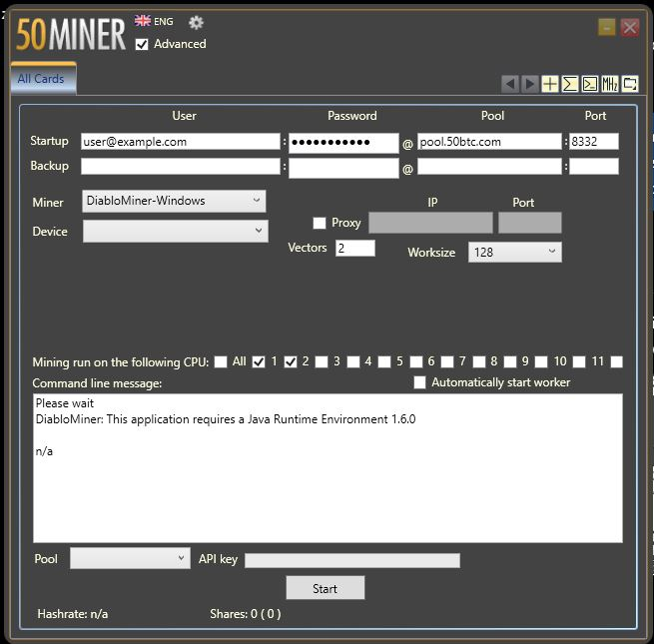Image resolution: width=654 pixels, height=644 pixels.
Task: Open settings via the gear icon
Action: (x=196, y=22)
